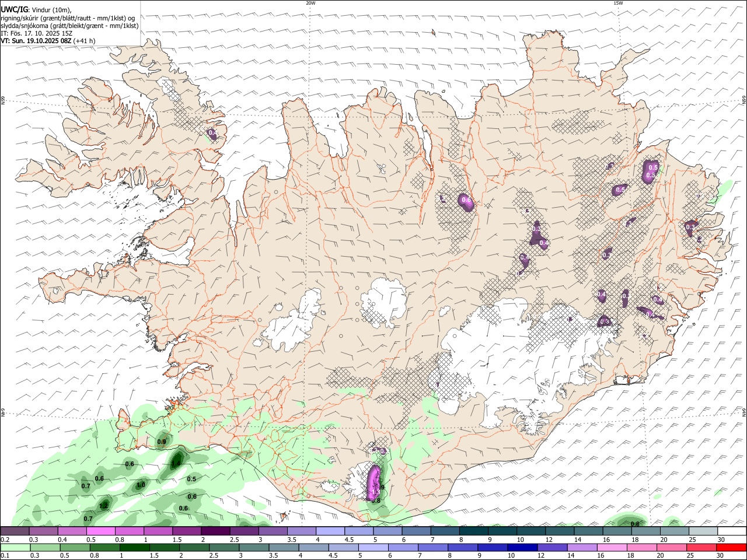Viewport: 747px width, 560px height.
Task: Pick the light grey swatch at 25 on the snow scale
Action: point(703,531)
